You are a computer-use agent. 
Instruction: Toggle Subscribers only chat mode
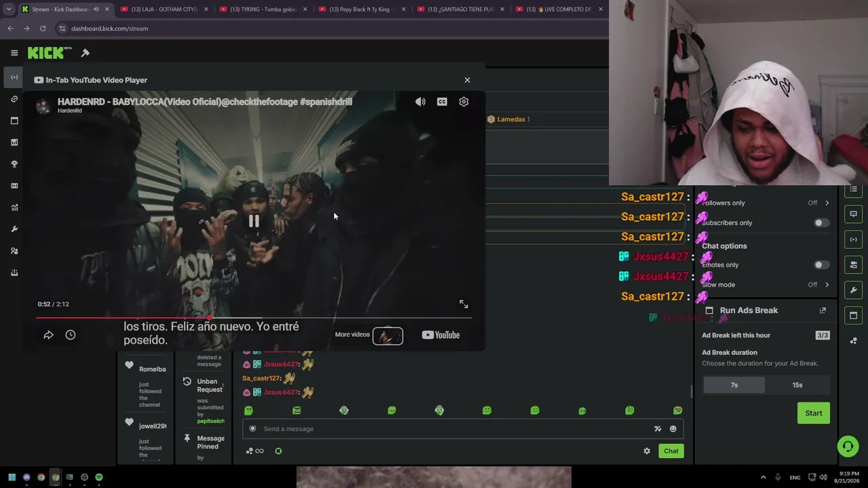pyautogui.click(x=821, y=223)
